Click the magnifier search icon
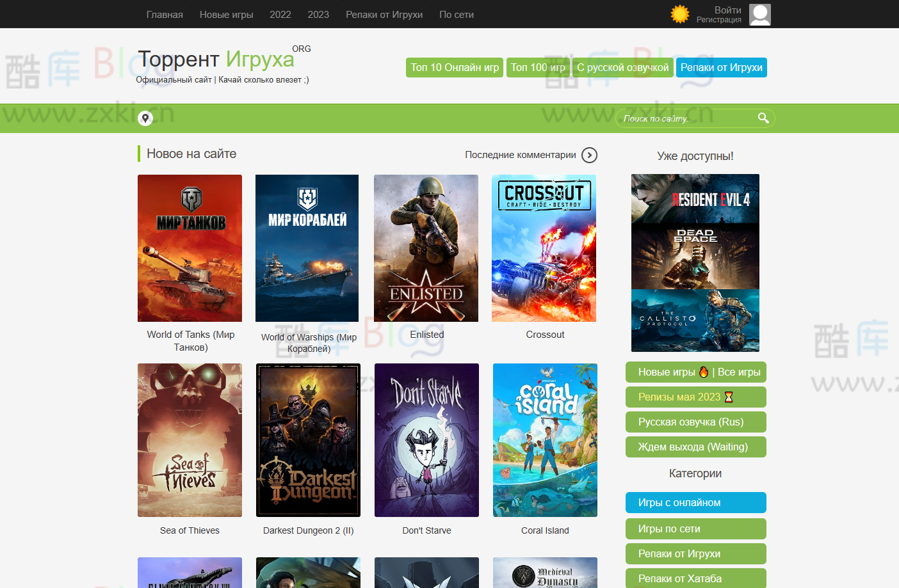Image resolution: width=899 pixels, height=588 pixels. pyautogui.click(x=763, y=118)
